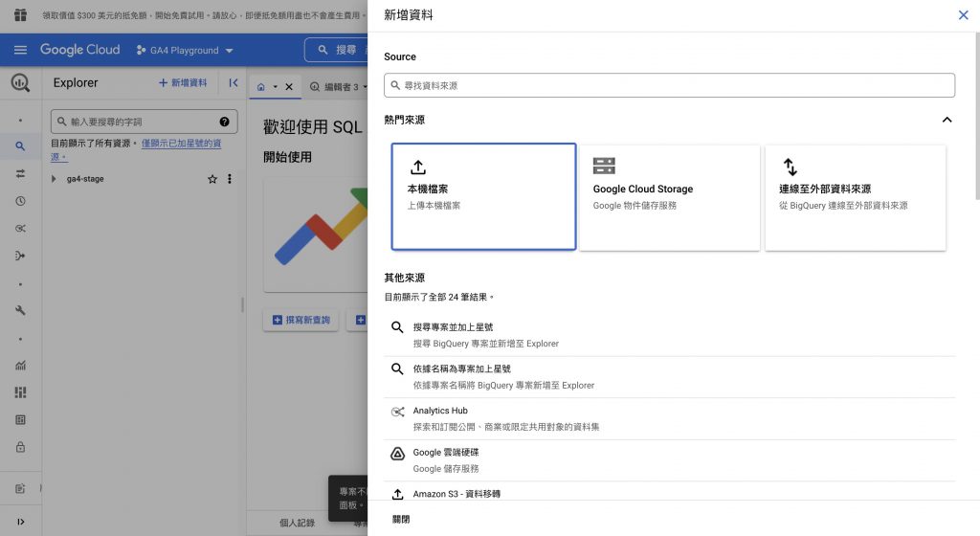Click the top search box 搜尋
Viewport: 980px width, 536px height.
pyautogui.click(x=338, y=50)
